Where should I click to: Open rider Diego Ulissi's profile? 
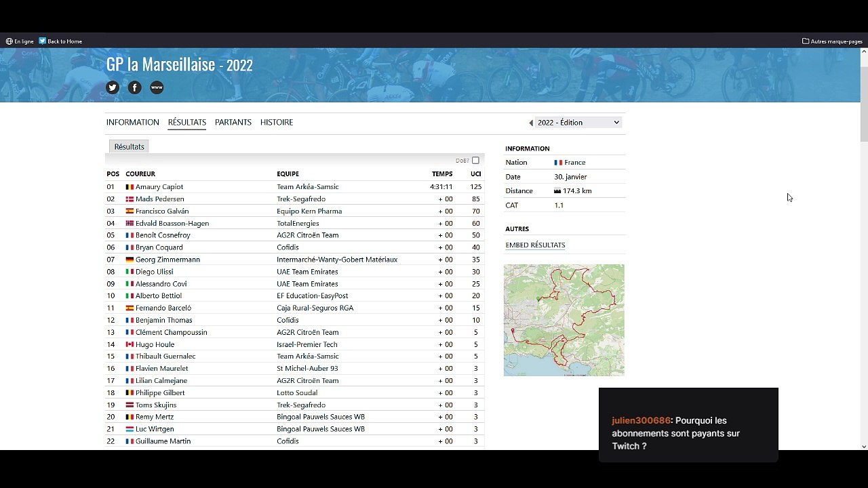click(154, 272)
